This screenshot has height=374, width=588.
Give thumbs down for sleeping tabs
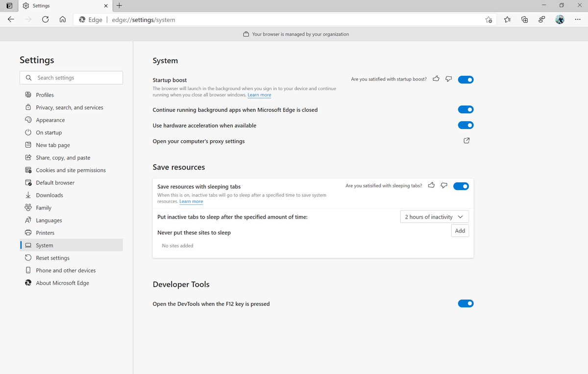coord(443,185)
